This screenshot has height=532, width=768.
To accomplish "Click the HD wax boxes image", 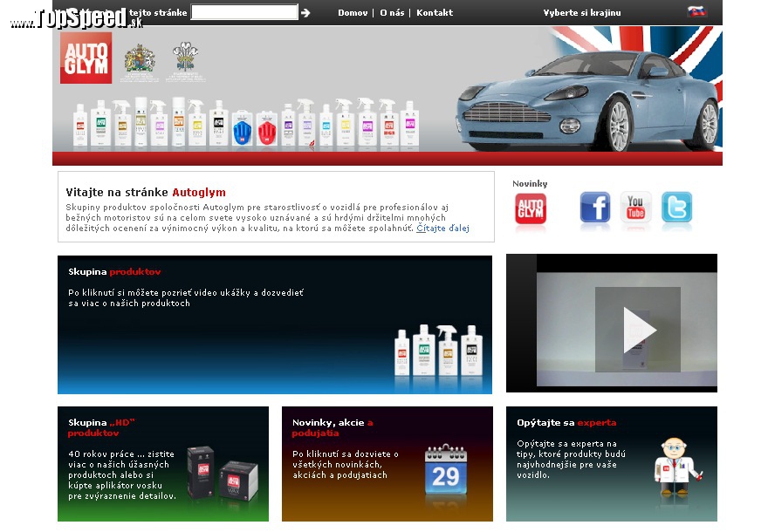I will pos(223,473).
